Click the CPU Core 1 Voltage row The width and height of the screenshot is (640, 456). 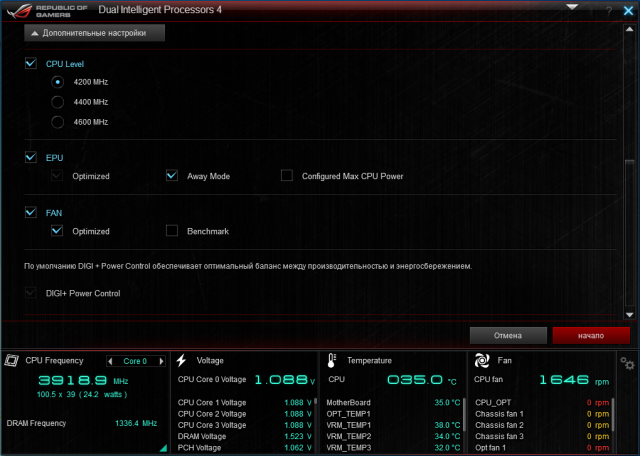[x=245, y=403]
